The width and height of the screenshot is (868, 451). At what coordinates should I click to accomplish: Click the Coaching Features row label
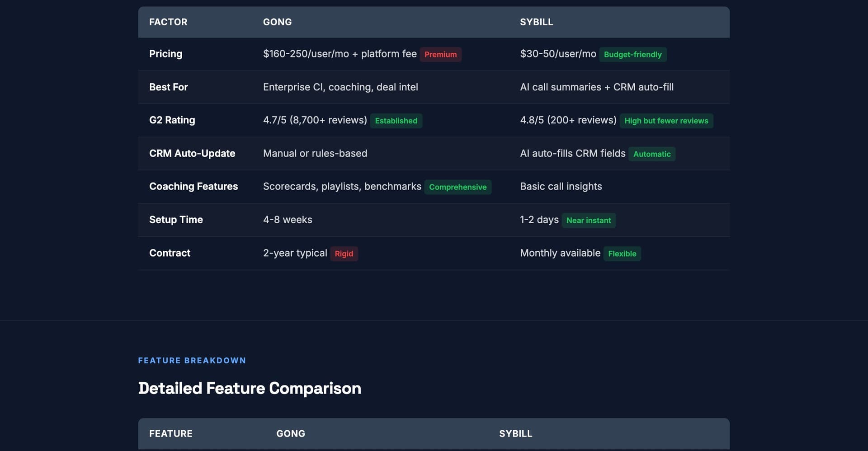(193, 186)
